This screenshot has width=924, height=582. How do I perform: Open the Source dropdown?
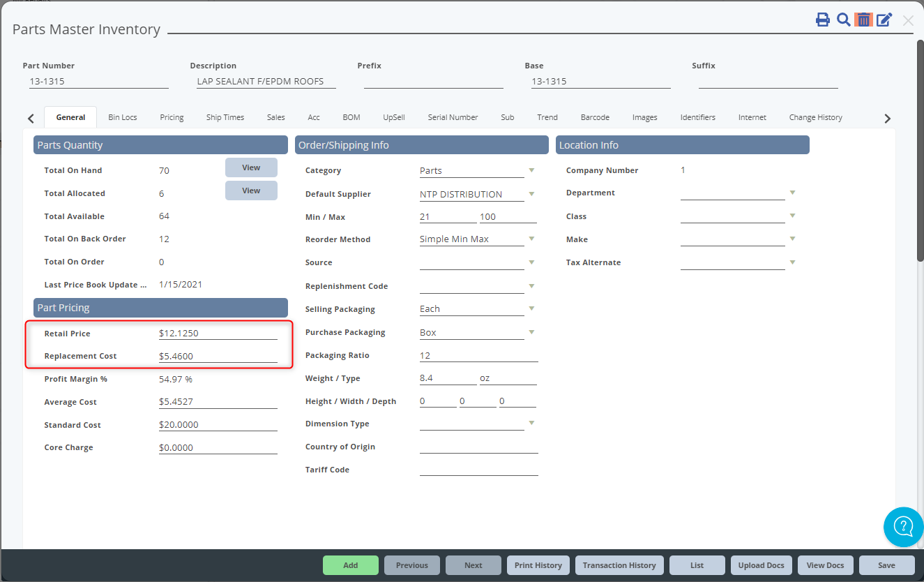(x=531, y=262)
